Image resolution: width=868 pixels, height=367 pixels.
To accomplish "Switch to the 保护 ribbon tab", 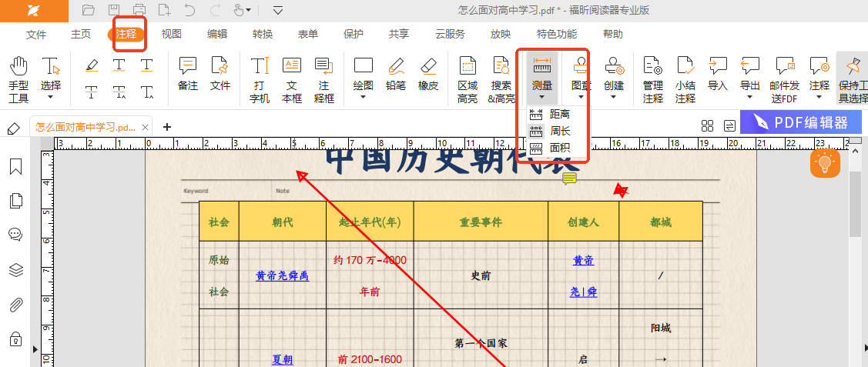I will click(x=354, y=35).
